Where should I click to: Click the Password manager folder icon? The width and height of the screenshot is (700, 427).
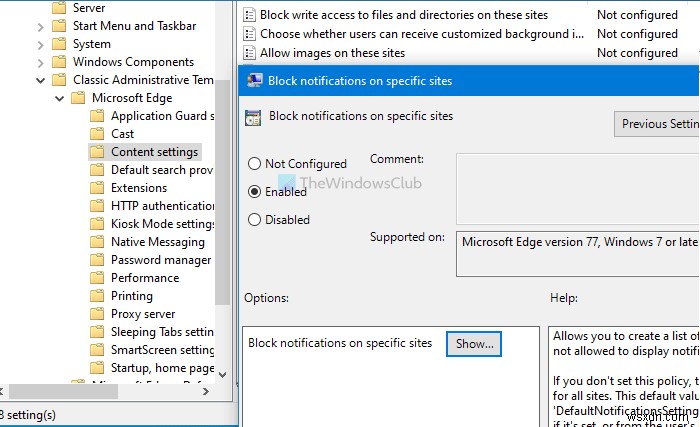point(97,260)
